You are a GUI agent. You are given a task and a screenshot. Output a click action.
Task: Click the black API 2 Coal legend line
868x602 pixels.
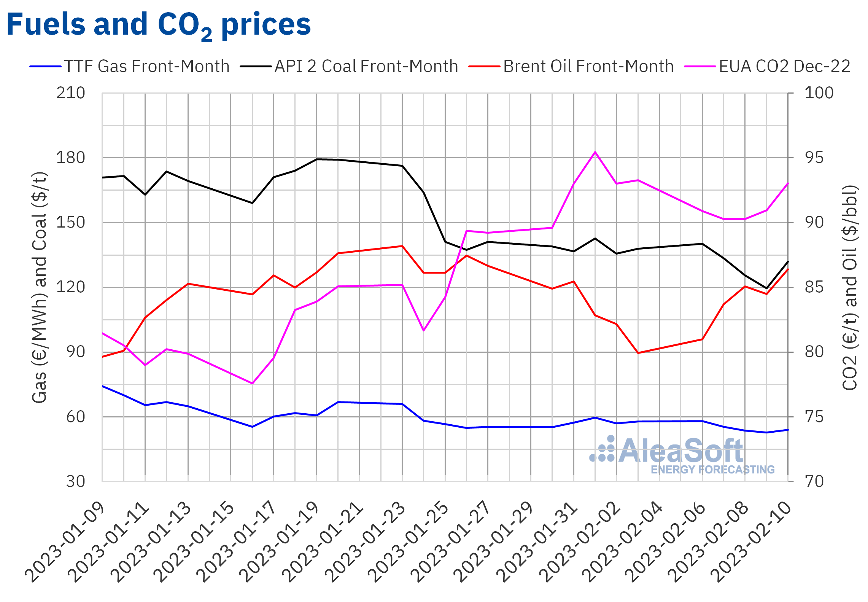(256, 67)
